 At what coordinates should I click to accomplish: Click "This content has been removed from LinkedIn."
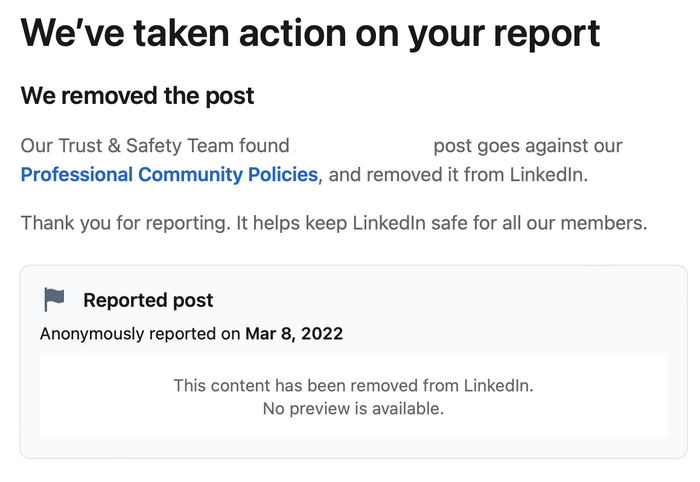pyautogui.click(x=353, y=385)
